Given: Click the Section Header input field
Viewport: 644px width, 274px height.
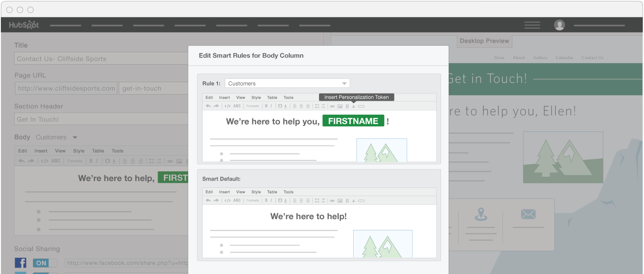Looking at the screenshot, I should [101, 119].
